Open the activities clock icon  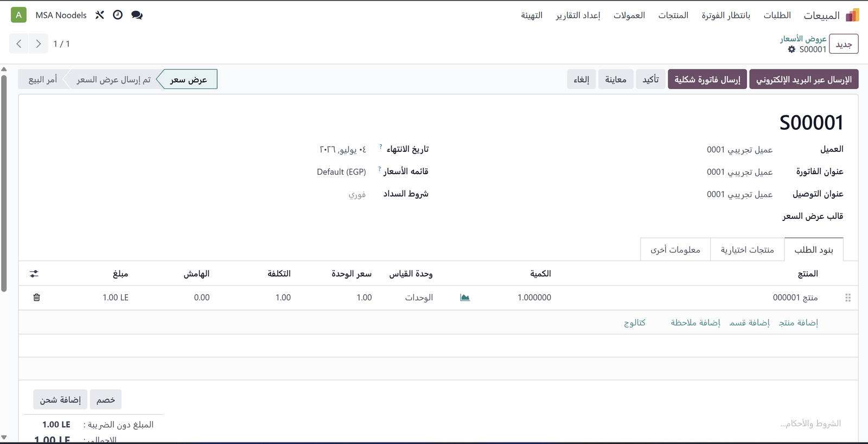(x=118, y=15)
